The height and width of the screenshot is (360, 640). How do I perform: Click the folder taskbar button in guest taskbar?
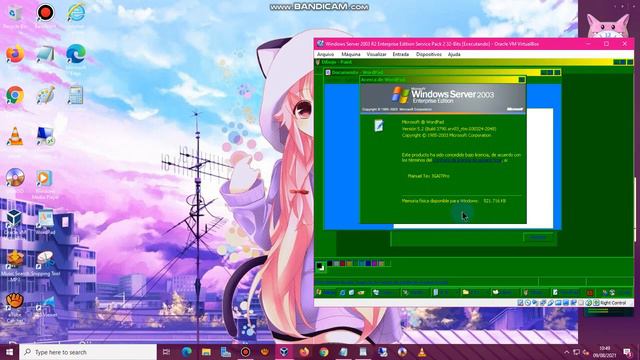pos(476,292)
